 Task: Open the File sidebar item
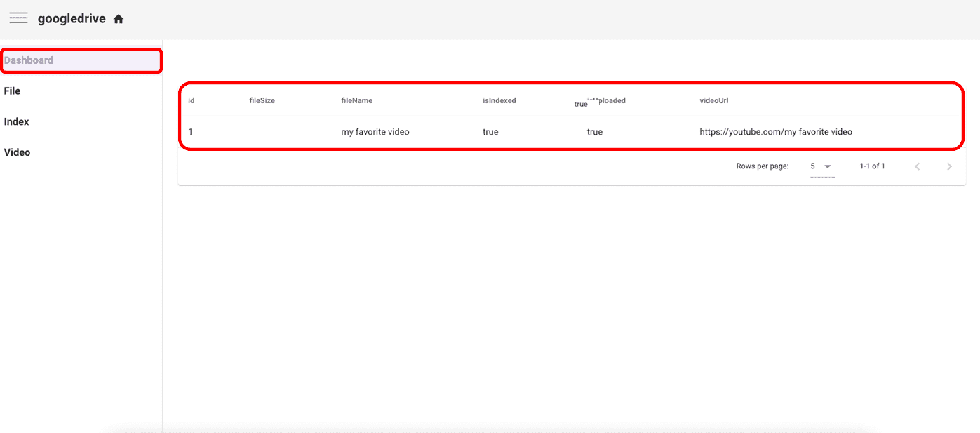(x=81, y=91)
